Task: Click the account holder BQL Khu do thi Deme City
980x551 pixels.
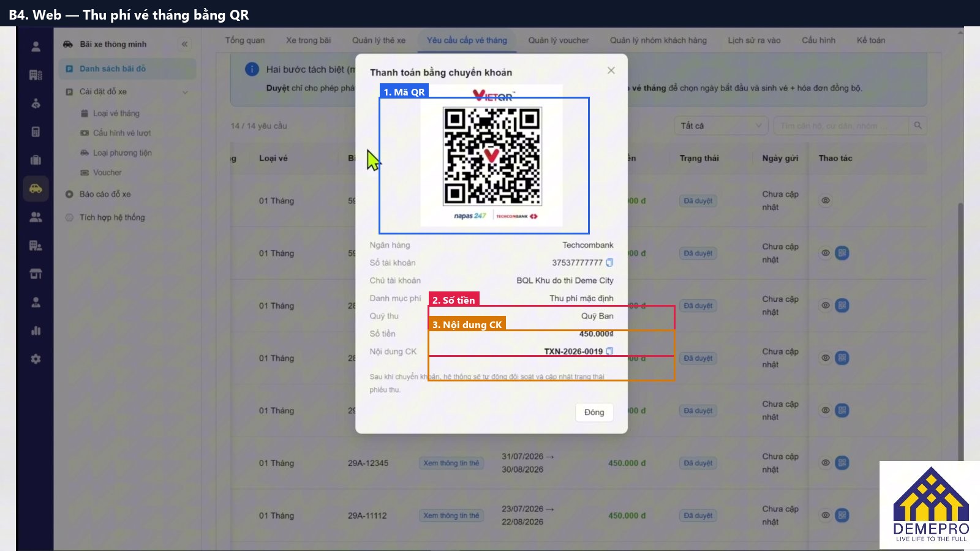Action: point(565,280)
